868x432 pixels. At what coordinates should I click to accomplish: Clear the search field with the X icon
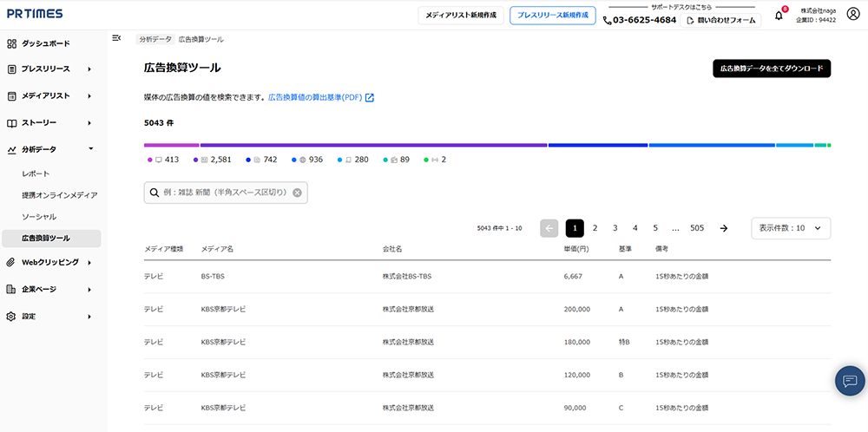pyautogui.click(x=297, y=193)
